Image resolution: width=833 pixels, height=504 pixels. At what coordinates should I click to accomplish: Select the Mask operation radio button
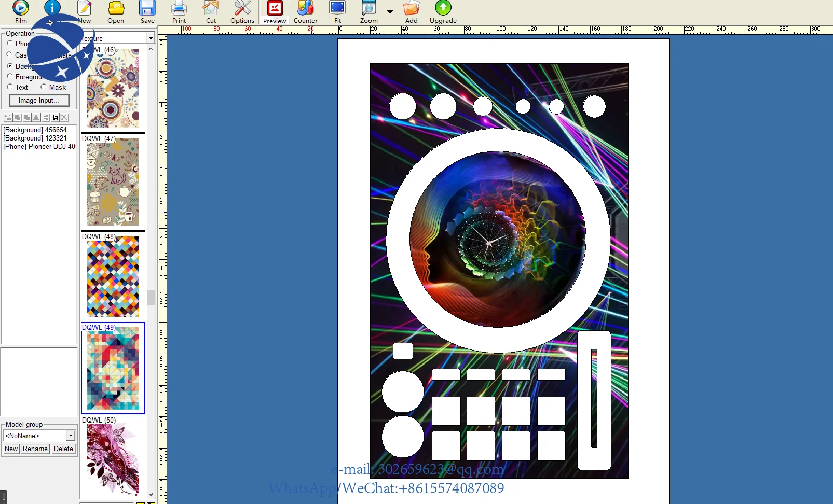(44, 87)
